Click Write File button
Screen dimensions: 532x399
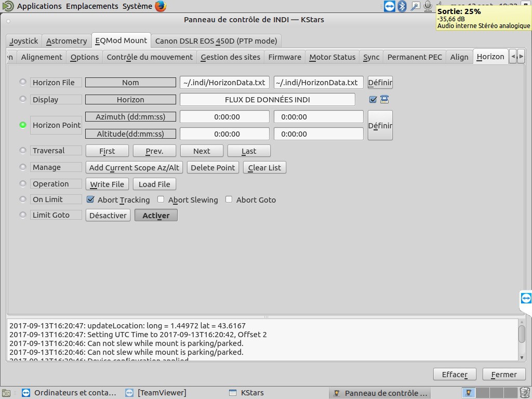pyautogui.click(x=107, y=184)
